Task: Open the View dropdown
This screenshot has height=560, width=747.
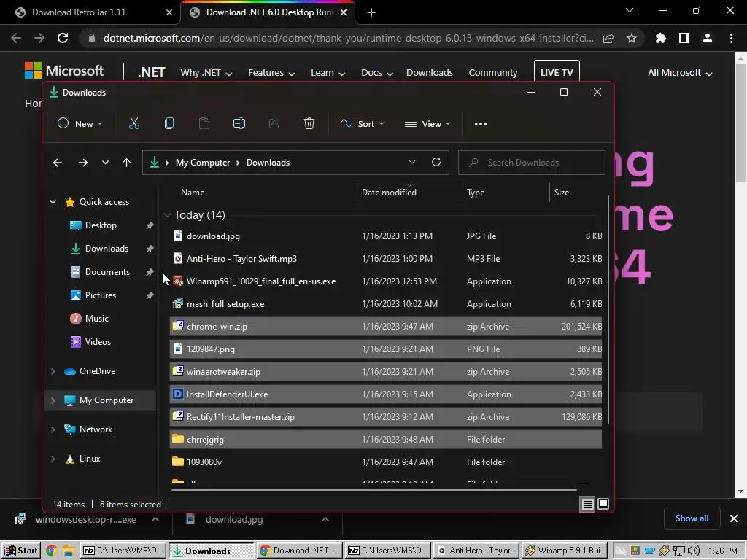Action: click(427, 124)
